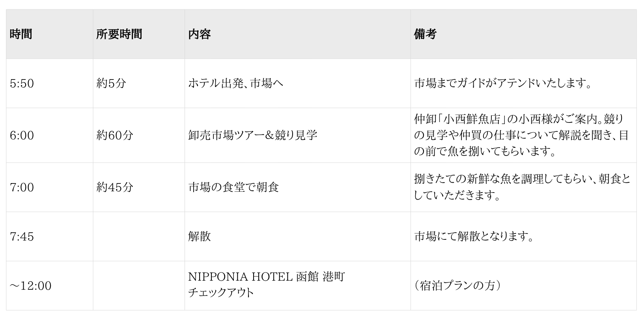644x315 pixels.
Task: Click the 備考 column header
Action: (x=425, y=34)
